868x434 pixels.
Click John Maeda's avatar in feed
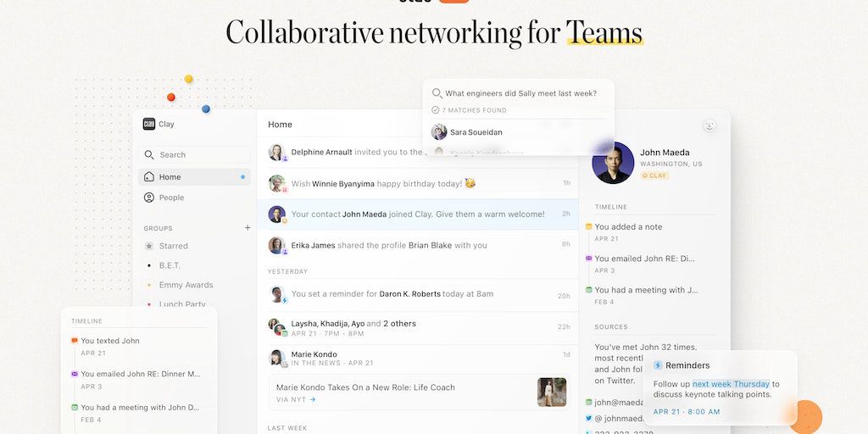tap(277, 214)
